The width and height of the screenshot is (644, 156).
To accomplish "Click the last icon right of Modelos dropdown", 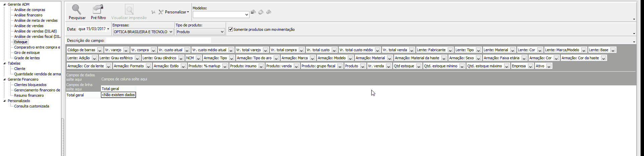I will coord(269,12).
